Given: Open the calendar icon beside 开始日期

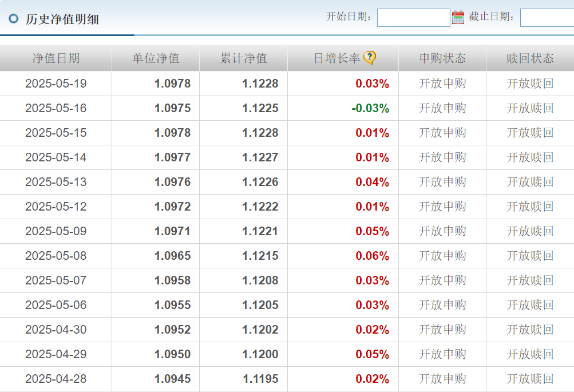Looking at the screenshot, I should (x=458, y=17).
